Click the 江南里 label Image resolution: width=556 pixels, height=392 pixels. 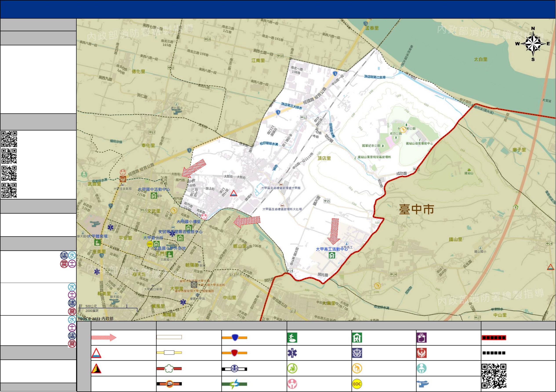click(x=258, y=60)
